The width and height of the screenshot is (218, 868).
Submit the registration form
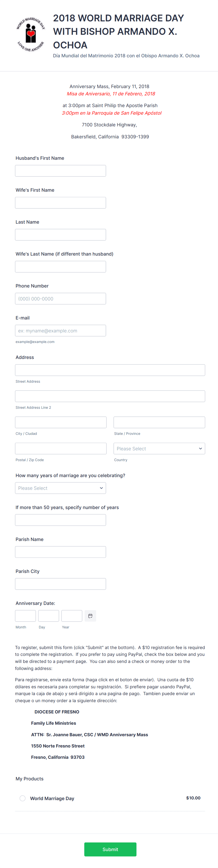pos(110,849)
